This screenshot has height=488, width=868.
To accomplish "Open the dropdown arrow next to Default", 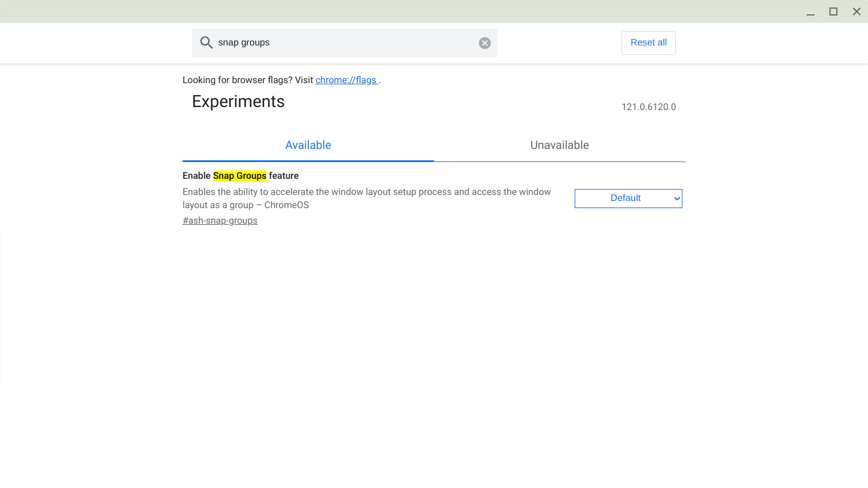I will click(x=676, y=198).
